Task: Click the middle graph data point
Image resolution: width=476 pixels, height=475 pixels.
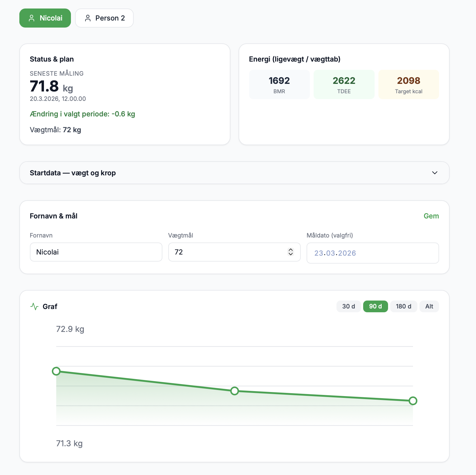Action: 234,391
